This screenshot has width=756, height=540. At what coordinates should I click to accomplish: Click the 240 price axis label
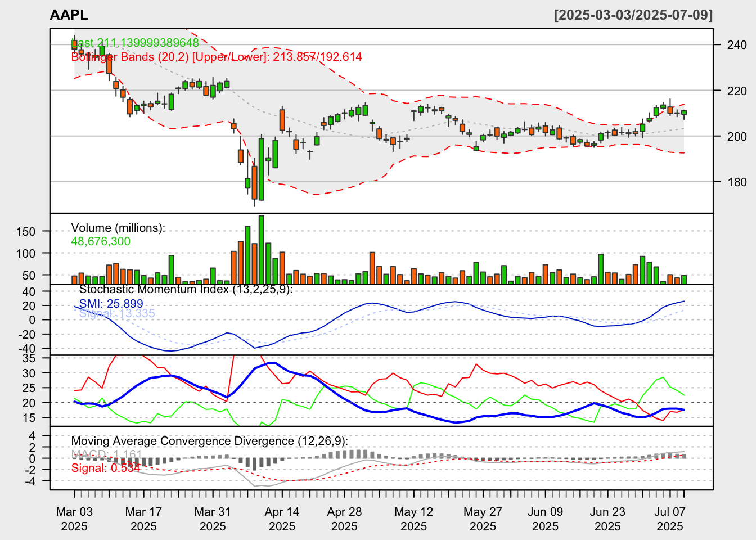click(737, 45)
